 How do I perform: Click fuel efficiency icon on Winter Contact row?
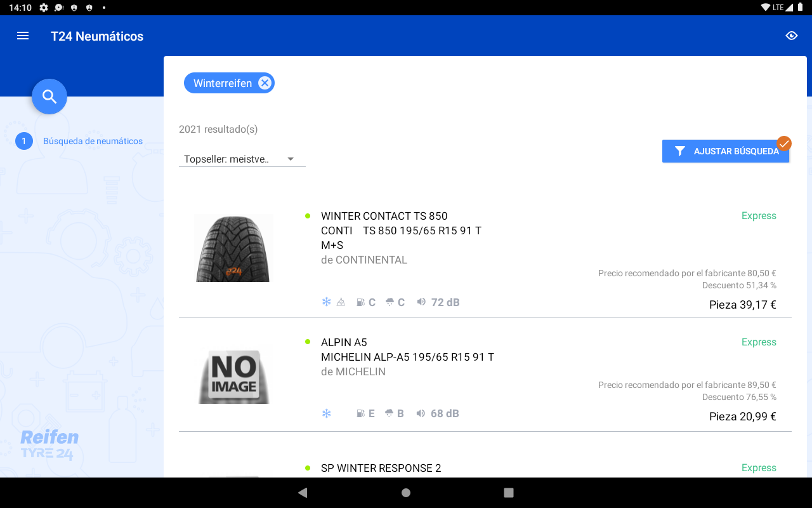click(360, 302)
